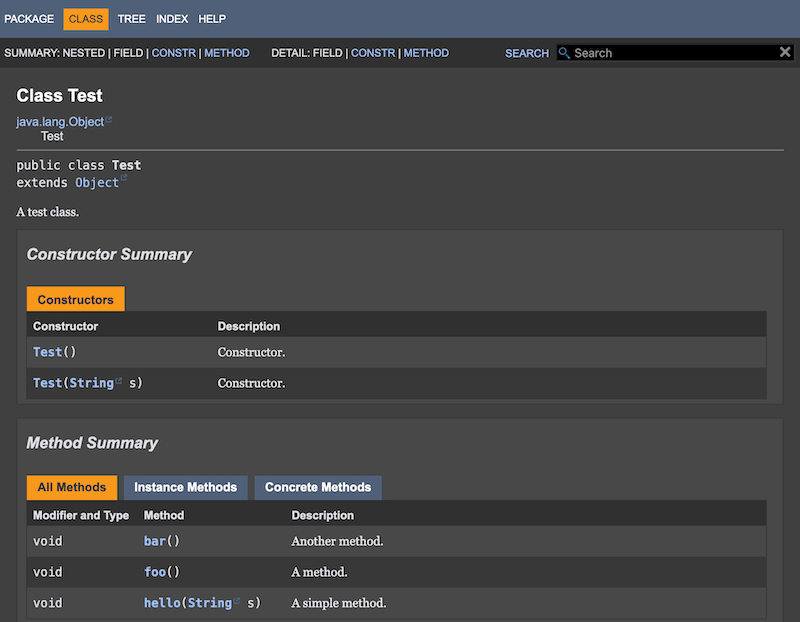Click the 'Method Summary' heading

[x=92, y=443]
